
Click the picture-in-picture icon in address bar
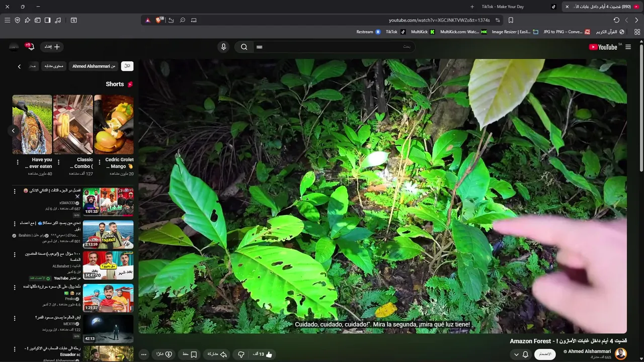(x=194, y=20)
